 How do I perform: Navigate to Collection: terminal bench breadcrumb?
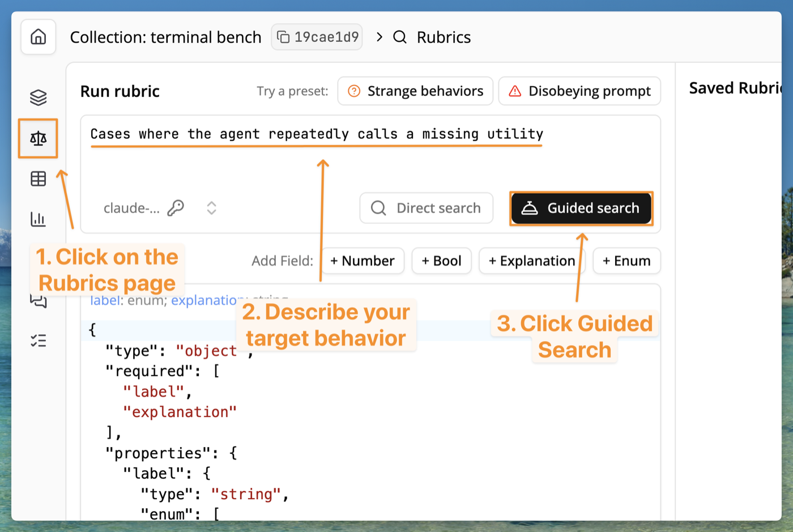pos(165,37)
